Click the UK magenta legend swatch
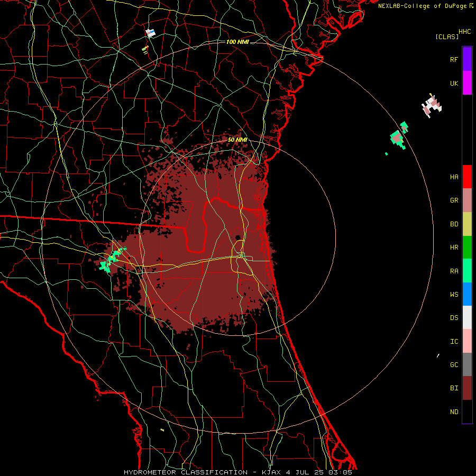The image size is (476, 476). [467, 83]
